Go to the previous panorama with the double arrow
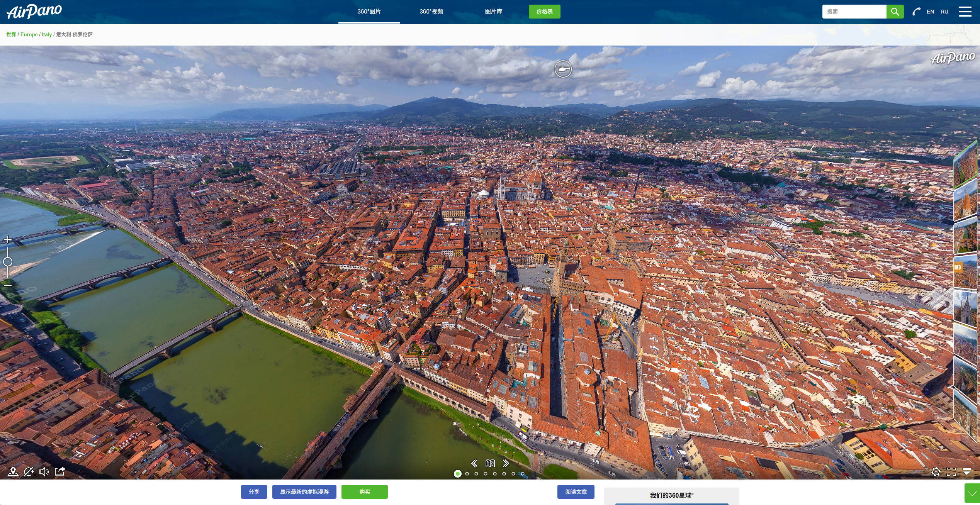This screenshot has height=505, width=980. (474, 463)
